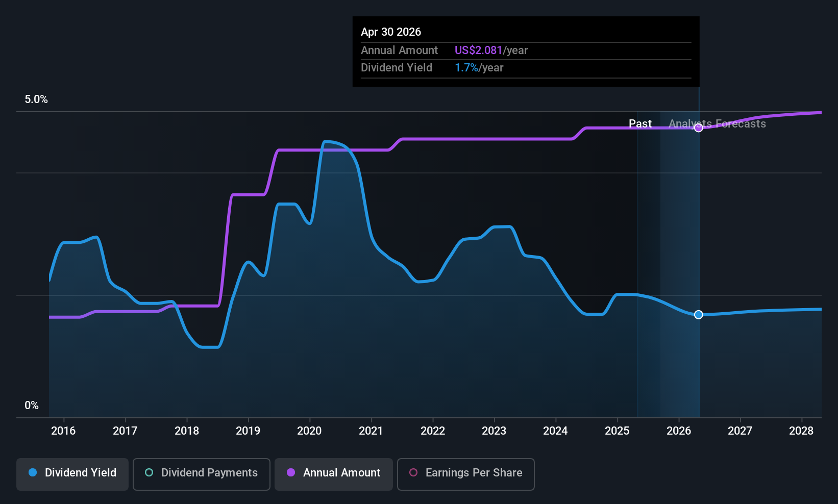Click the 2021 x-axis label
This screenshot has width=838, height=504.
pyautogui.click(x=371, y=431)
